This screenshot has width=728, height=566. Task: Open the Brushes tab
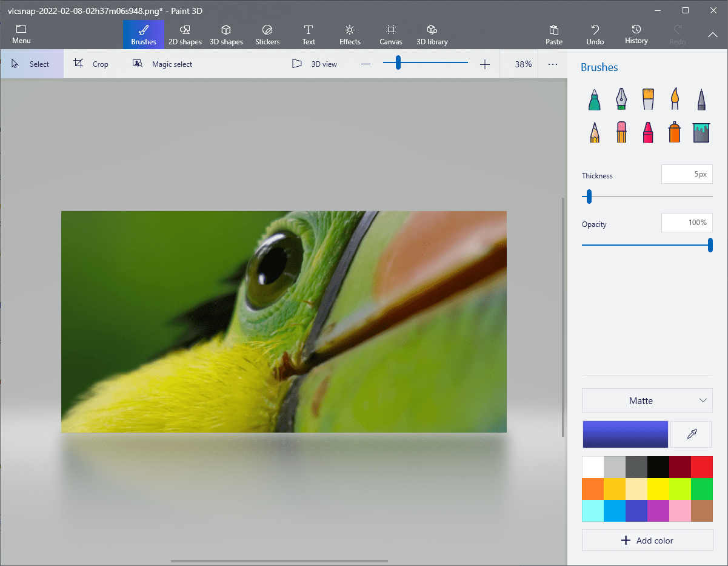coord(144,35)
